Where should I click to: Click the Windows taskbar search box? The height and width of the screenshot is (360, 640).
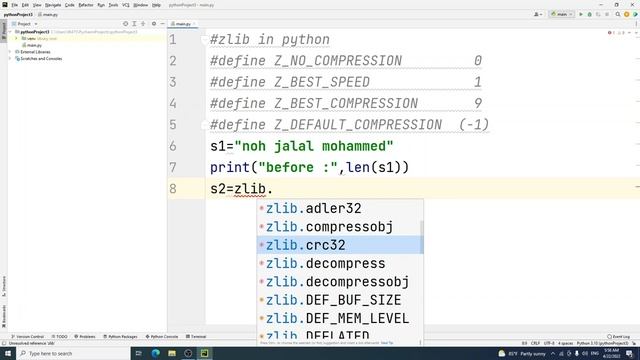coord(73,353)
